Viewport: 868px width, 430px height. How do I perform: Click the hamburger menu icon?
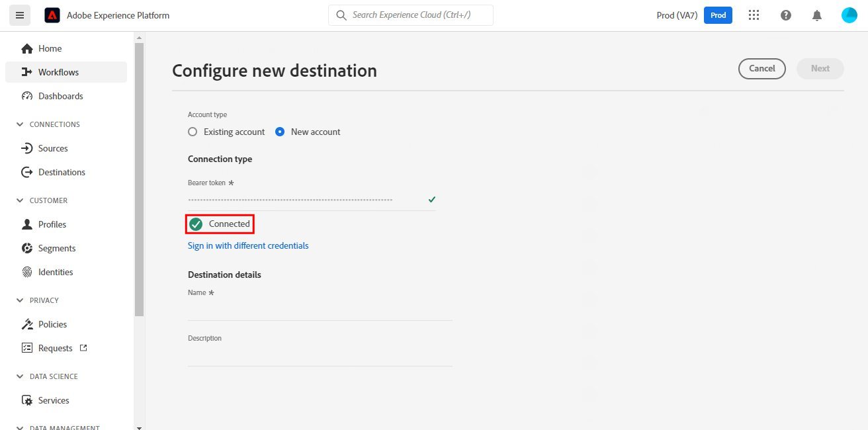[19, 15]
